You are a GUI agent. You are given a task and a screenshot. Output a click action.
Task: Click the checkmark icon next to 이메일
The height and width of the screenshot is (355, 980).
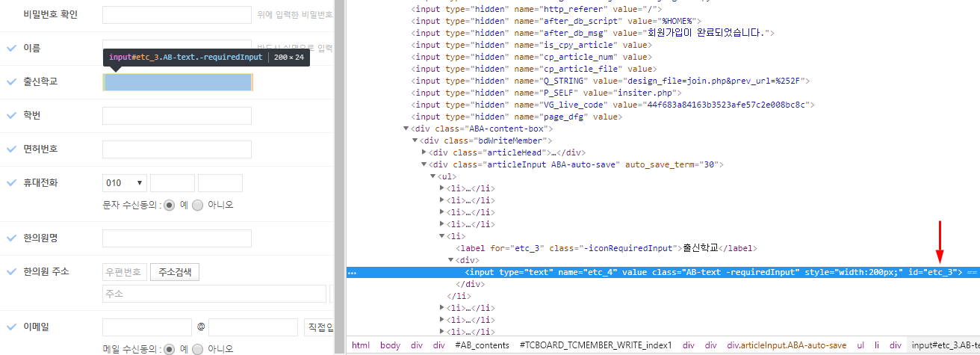[x=11, y=327]
